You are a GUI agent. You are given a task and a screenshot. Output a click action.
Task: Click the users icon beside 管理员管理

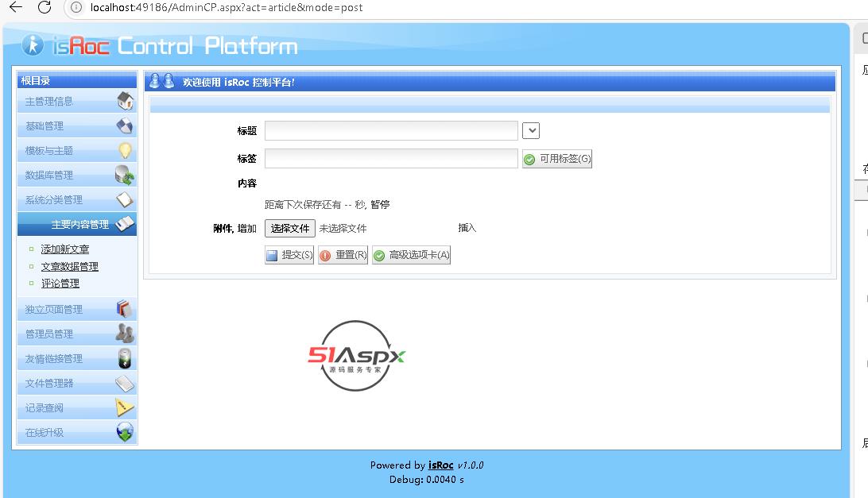tap(125, 334)
